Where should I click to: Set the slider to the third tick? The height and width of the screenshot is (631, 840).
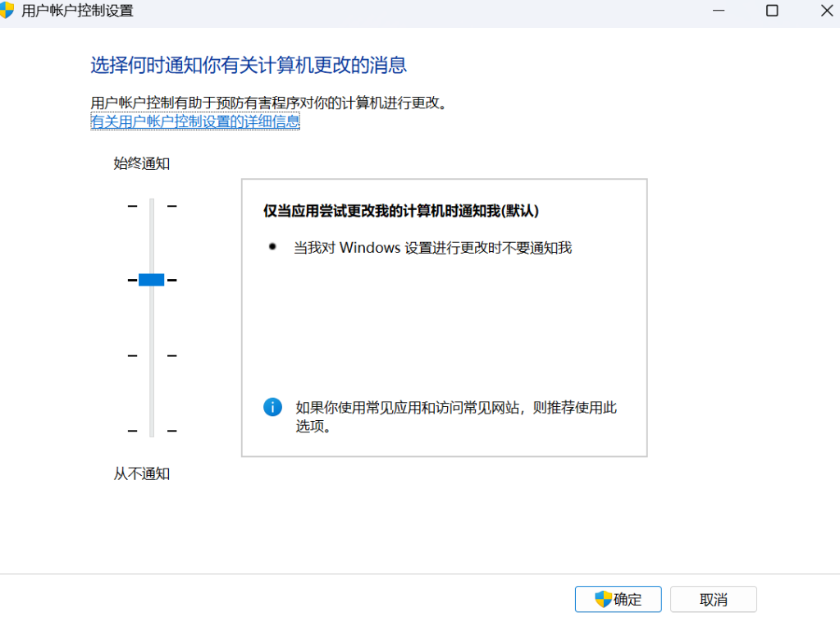[x=152, y=355]
